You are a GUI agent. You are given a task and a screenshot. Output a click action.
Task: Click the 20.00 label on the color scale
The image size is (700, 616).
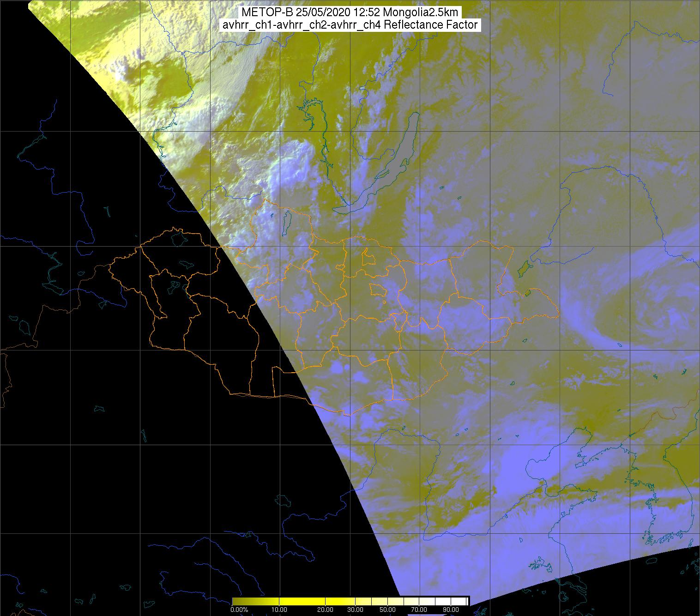[x=325, y=610]
